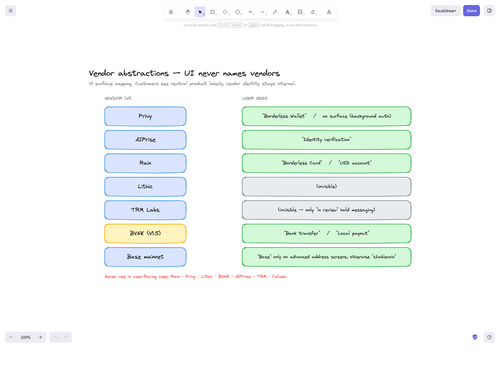Select the Line tool
The width and height of the screenshot is (500, 375).
(263, 12)
